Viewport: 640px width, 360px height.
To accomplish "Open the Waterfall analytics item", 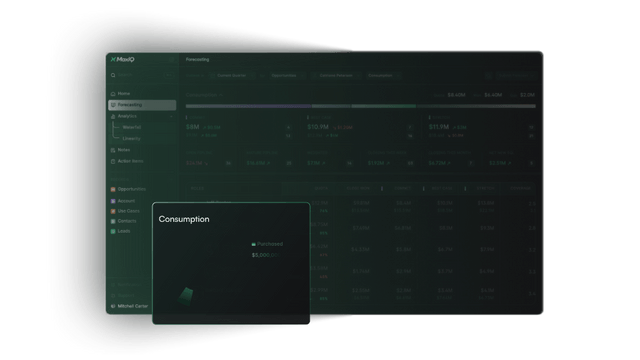I will [x=132, y=127].
